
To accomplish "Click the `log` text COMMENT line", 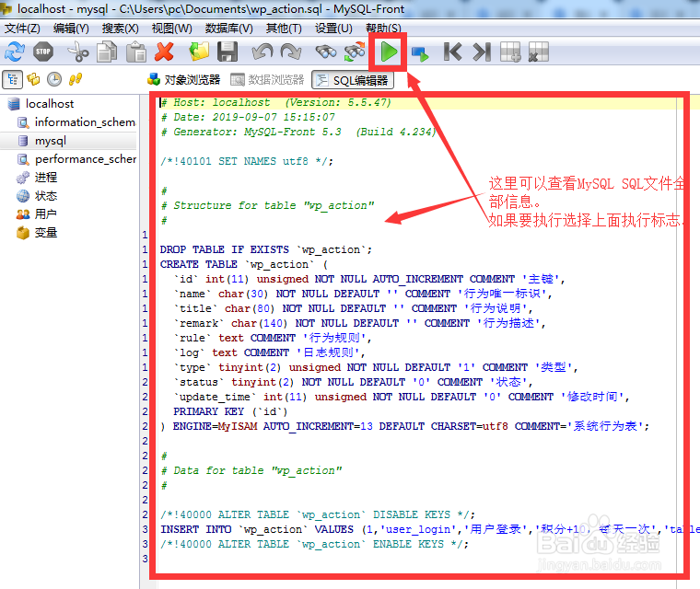I will pyautogui.click(x=269, y=352).
